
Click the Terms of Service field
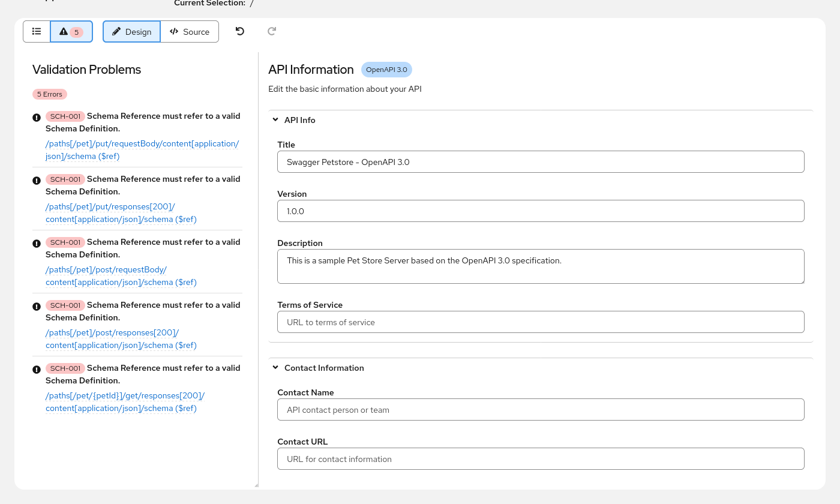[x=541, y=322]
